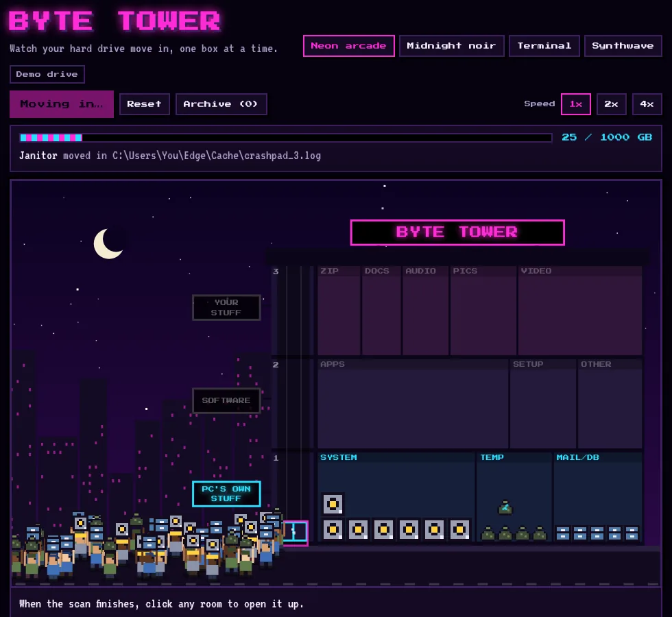This screenshot has width=672, height=617.
Task: Click the large BYTE TOWER page title
Action: coord(115,21)
